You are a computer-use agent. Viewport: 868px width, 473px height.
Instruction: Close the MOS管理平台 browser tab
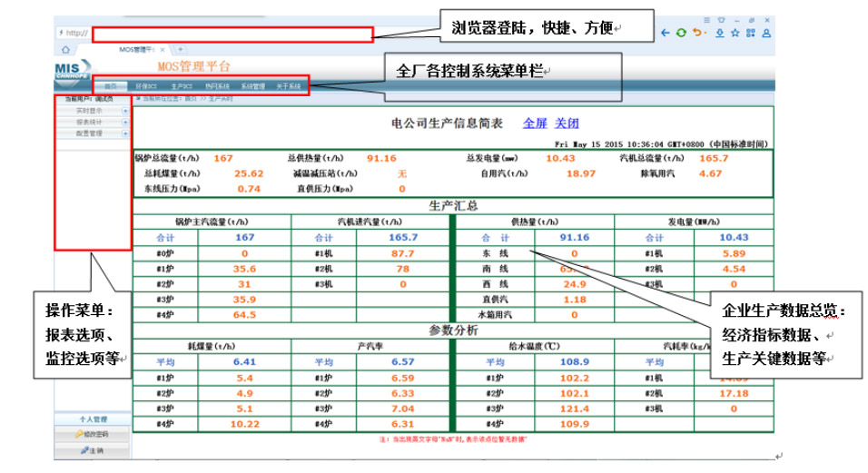tap(163, 49)
